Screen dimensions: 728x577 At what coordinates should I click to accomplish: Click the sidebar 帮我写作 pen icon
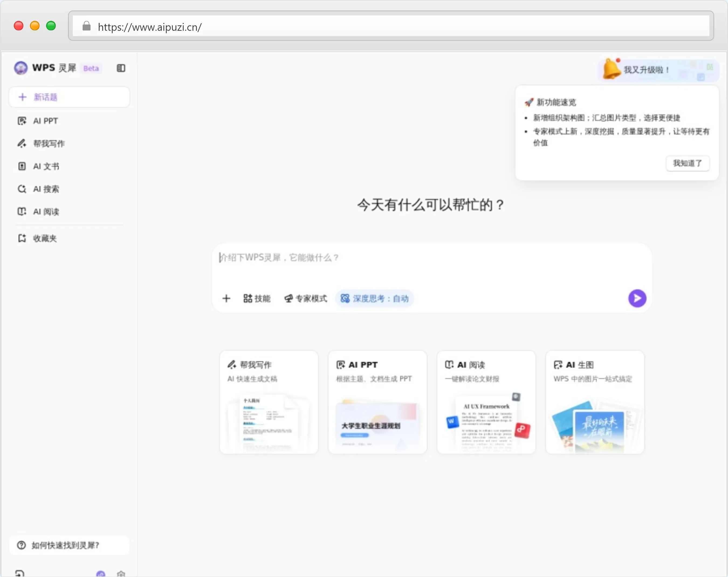(x=22, y=143)
